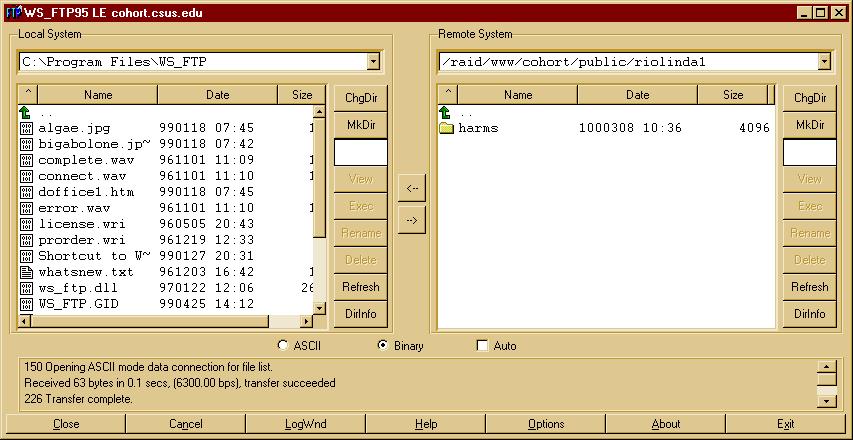
Task: Open Help
Action: coord(425,424)
